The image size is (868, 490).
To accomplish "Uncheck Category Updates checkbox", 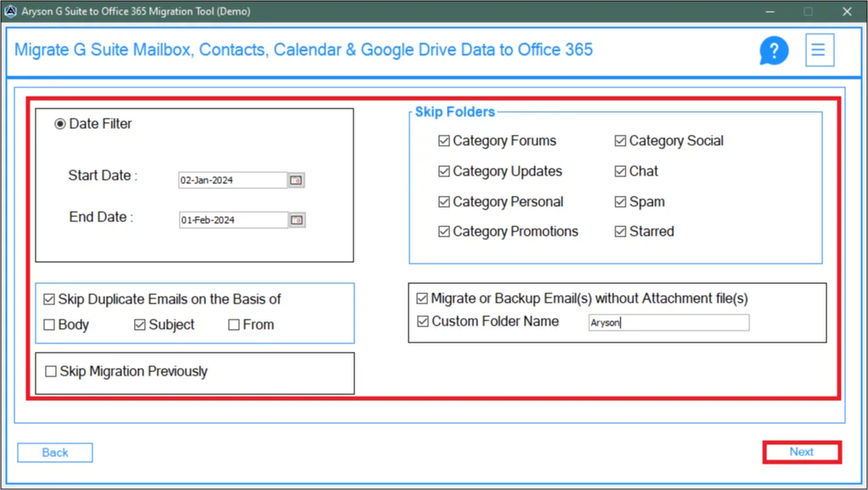I will pyautogui.click(x=444, y=171).
